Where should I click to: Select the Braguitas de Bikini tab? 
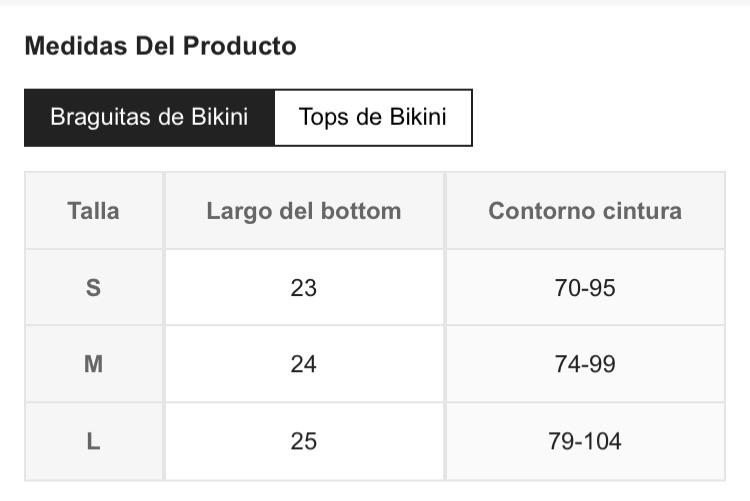coord(149,117)
